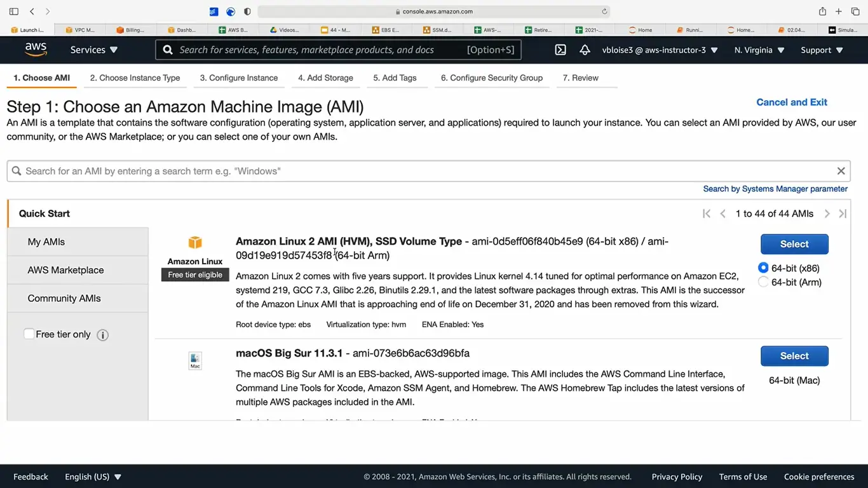Image resolution: width=868 pixels, height=488 pixels.
Task: Select the macOS Big Sur AMI button
Action: coord(794,356)
